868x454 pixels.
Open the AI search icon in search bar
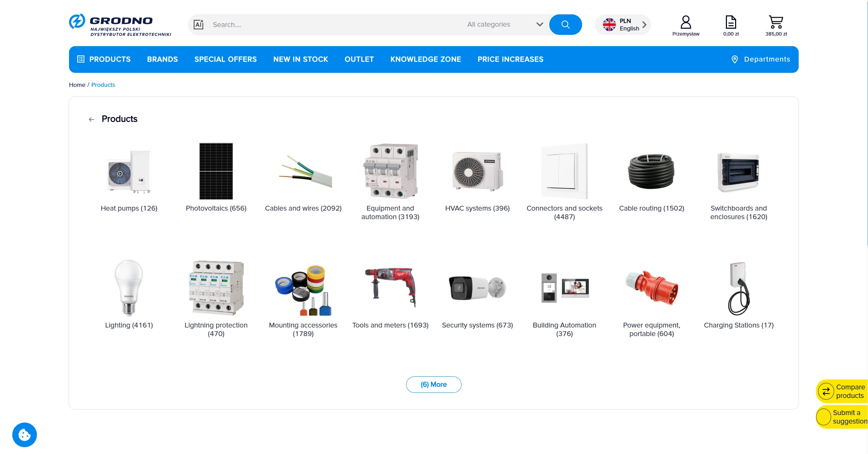point(198,24)
